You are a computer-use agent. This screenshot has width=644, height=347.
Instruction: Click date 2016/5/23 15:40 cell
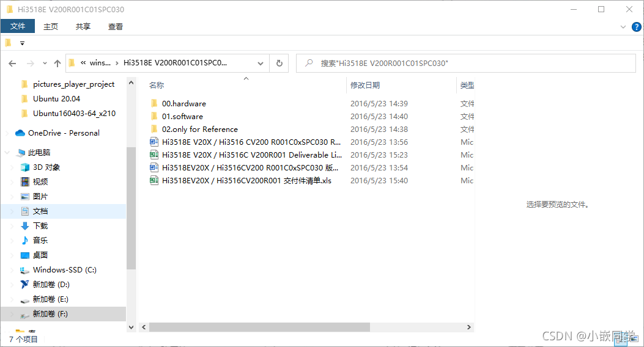coord(379,180)
